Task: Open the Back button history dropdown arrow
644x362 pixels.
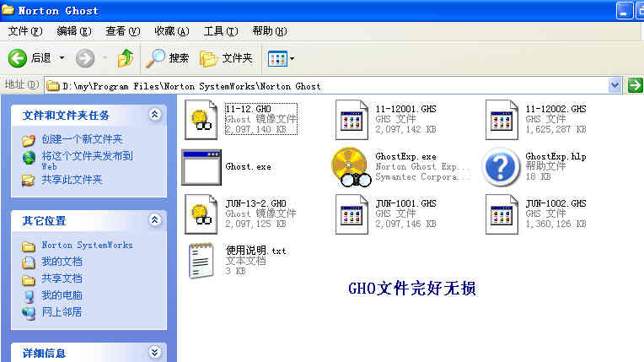Action: click(62, 58)
